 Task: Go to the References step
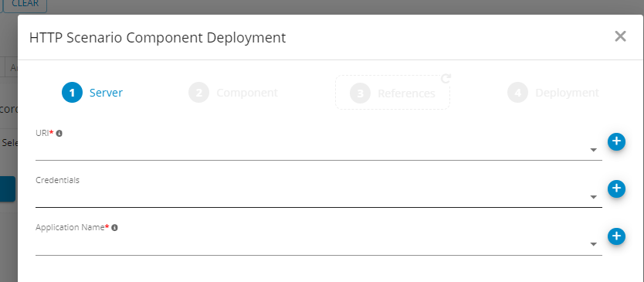click(x=392, y=93)
